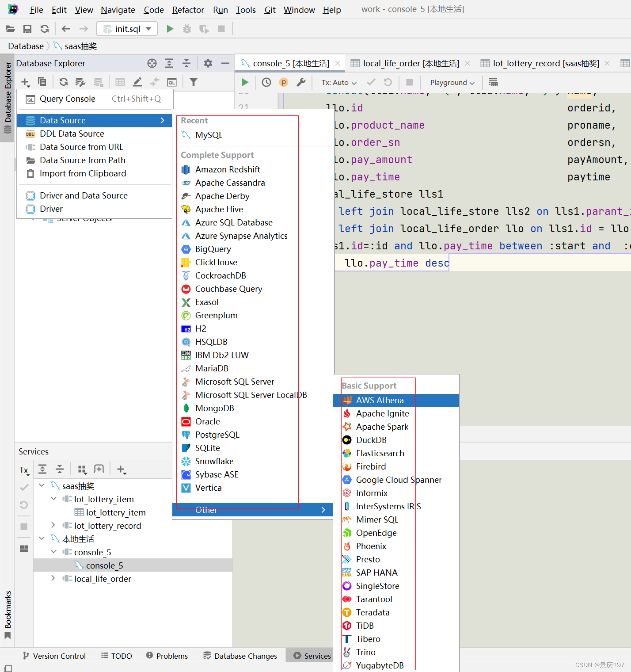
Task: Execute the query with console play icon
Action: tap(245, 82)
